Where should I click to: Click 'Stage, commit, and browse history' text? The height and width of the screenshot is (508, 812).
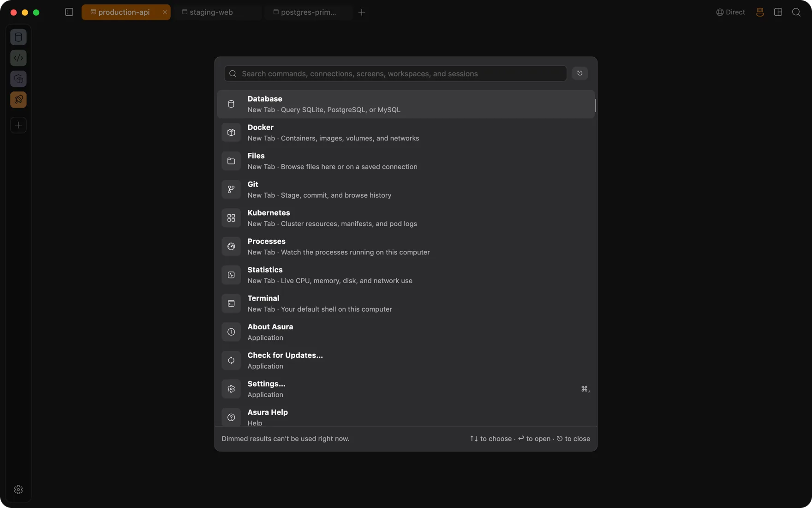(336, 195)
